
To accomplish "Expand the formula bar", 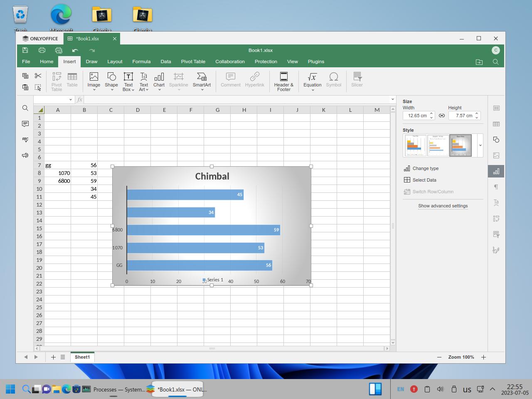I will pyautogui.click(x=392, y=99).
